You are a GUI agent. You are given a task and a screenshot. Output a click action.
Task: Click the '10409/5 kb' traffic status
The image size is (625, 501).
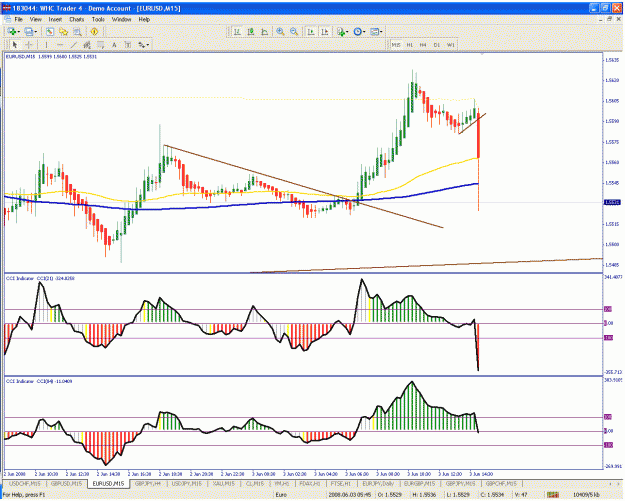(586, 495)
